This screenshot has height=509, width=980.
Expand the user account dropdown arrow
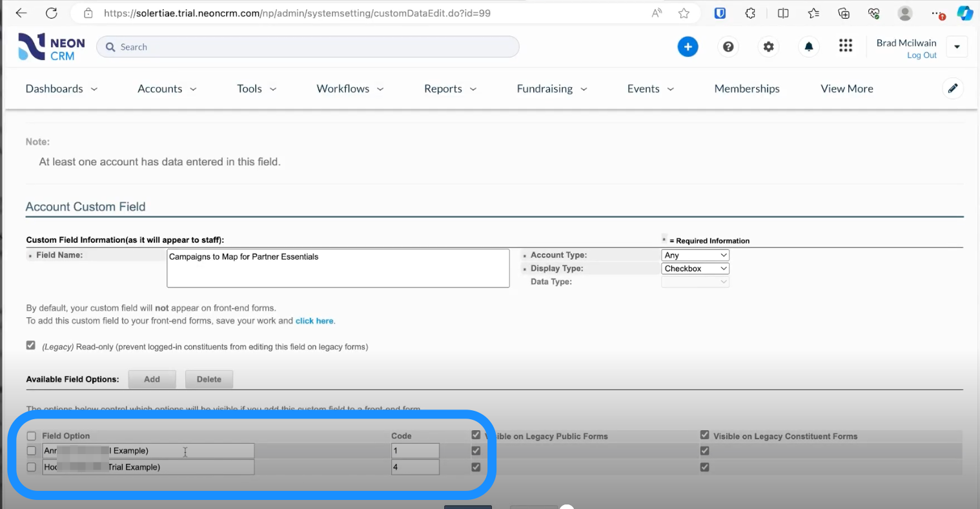click(x=957, y=47)
